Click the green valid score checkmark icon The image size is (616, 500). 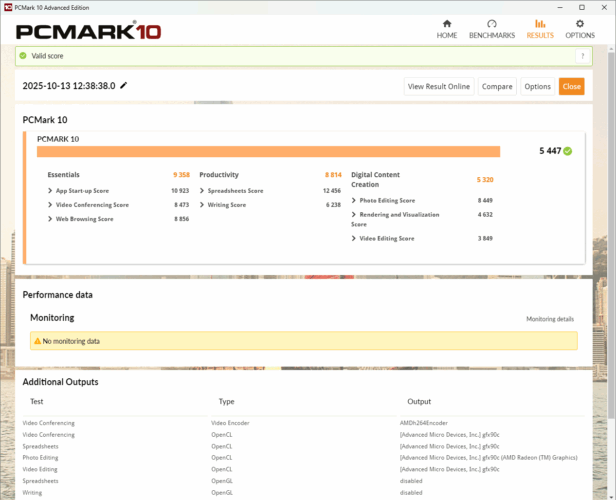[23, 56]
